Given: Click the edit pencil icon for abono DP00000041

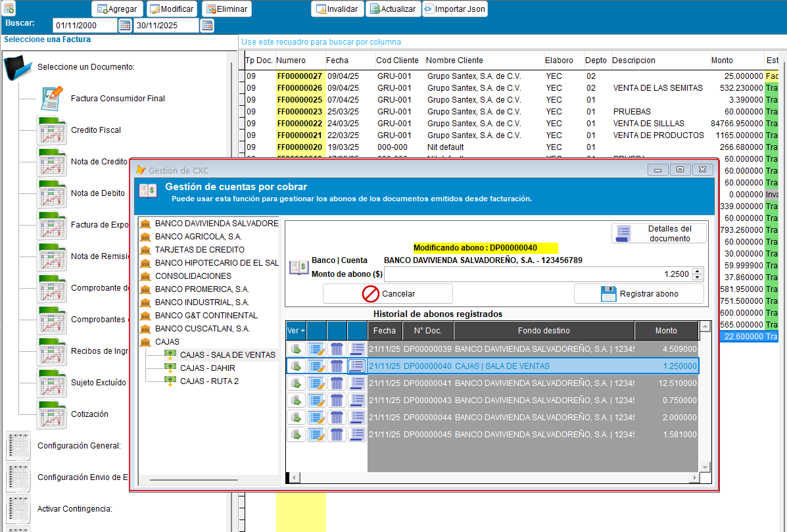Looking at the screenshot, I should coord(316,383).
